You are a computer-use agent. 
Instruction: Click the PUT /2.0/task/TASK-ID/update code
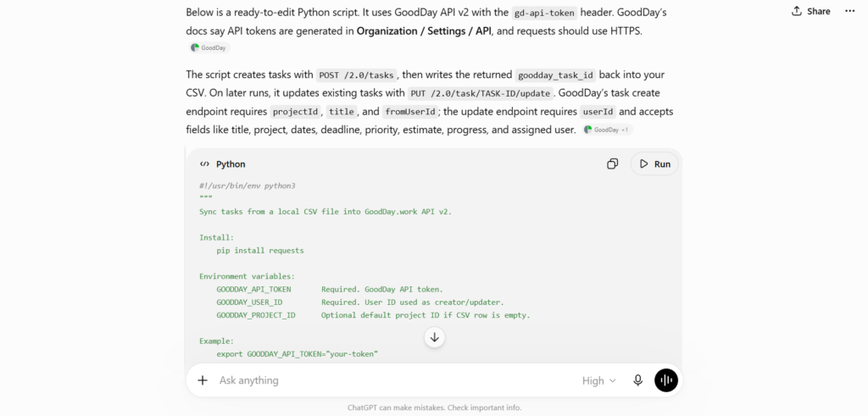pyautogui.click(x=480, y=93)
